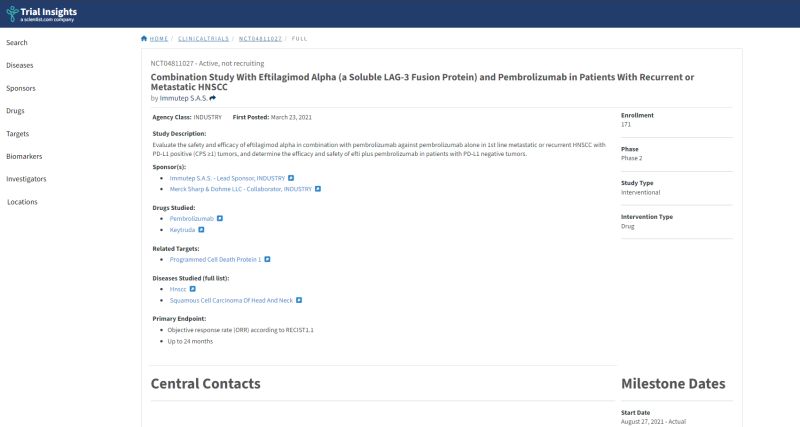Viewport: 800px width, 427px height.
Task: Go to Diseases in the sidebar
Action: [20, 65]
